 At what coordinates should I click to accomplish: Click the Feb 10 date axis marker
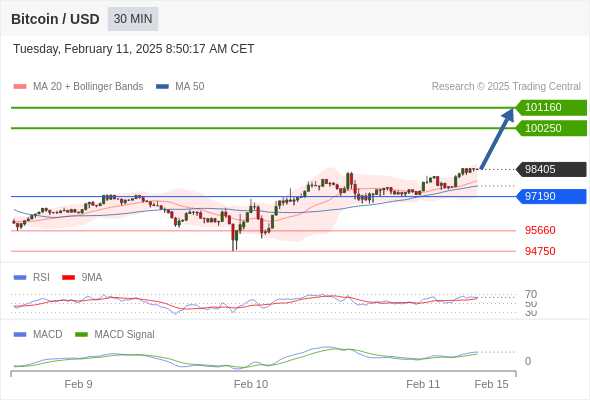point(251,384)
